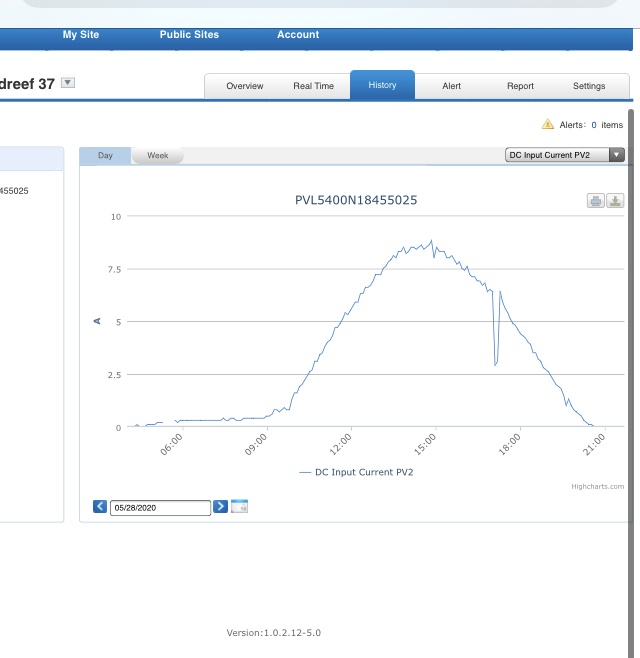
Task: Open the Account menu
Action: (298, 35)
